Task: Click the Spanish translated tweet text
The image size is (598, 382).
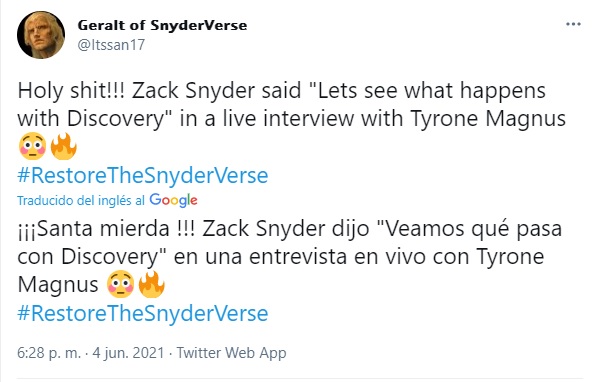Action: pos(290,256)
